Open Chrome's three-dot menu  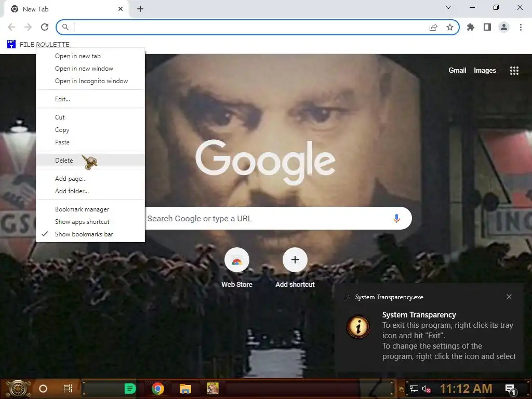click(521, 27)
